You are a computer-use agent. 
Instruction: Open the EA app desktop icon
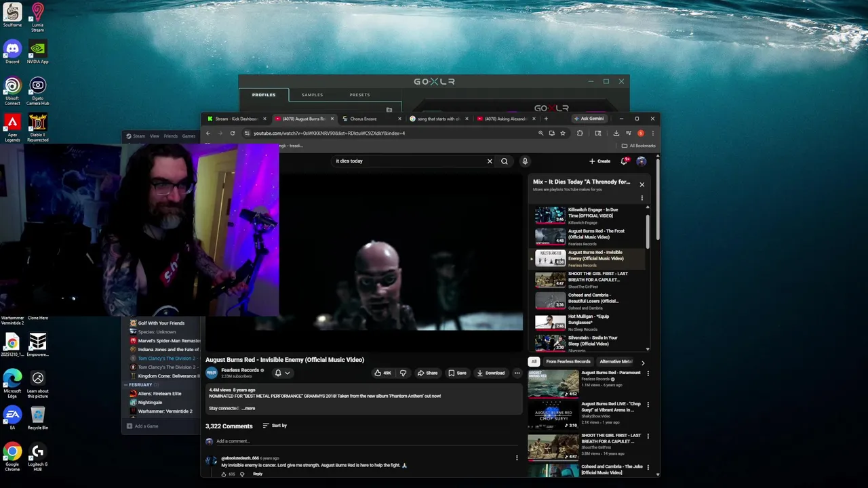point(12,418)
